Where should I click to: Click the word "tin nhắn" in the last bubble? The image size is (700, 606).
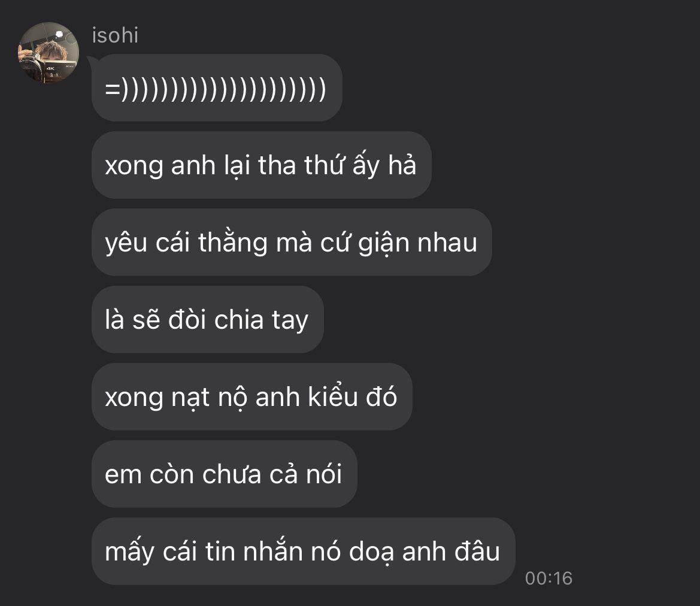(x=253, y=551)
